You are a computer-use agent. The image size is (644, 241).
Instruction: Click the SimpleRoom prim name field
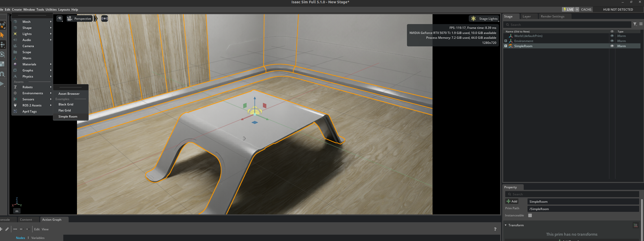coord(583,201)
